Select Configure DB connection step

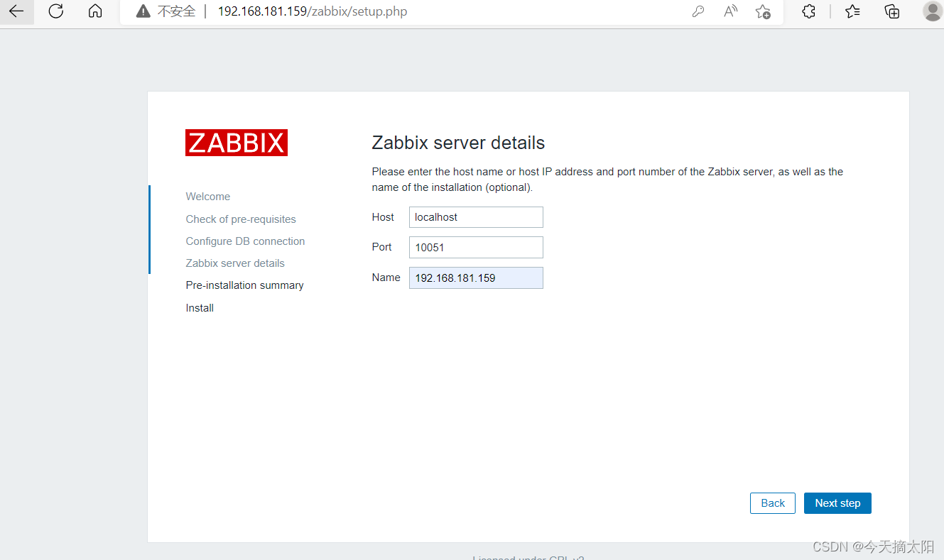coord(245,241)
